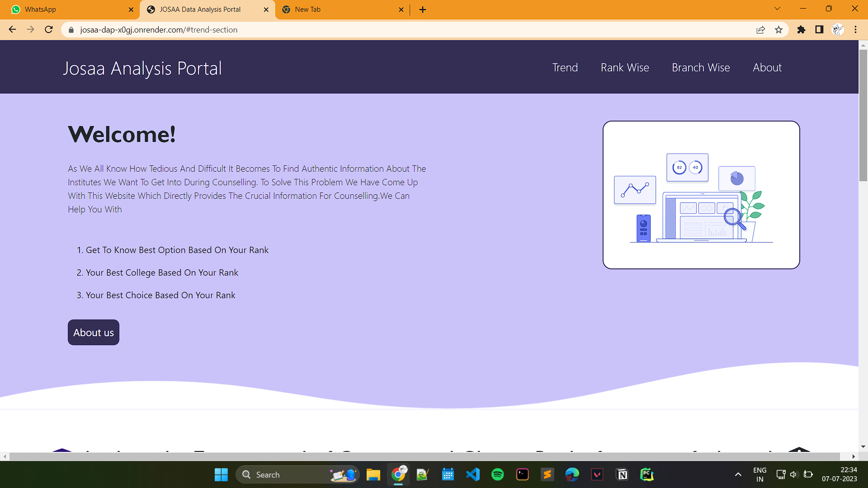Bookmark this page with star icon
Viewport: 868px width, 488px height.
(778, 30)
